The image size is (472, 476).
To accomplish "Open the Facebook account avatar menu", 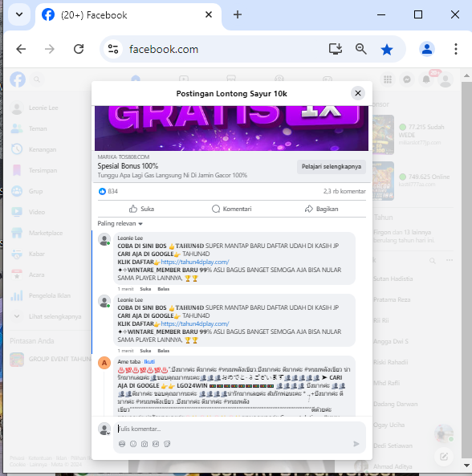I will coord(446,79).
